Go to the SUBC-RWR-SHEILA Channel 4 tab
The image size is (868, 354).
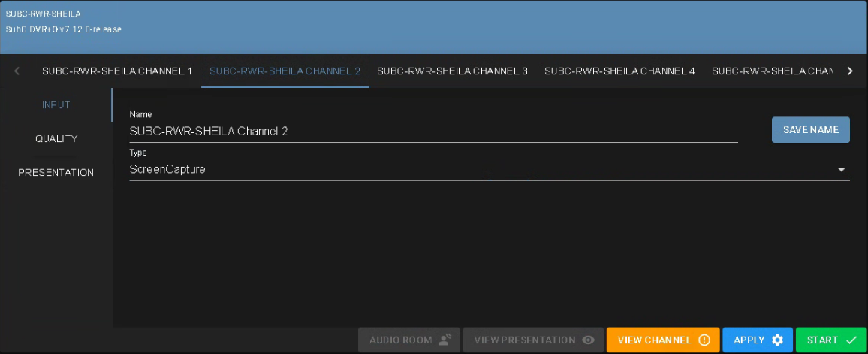coord(619,71)
